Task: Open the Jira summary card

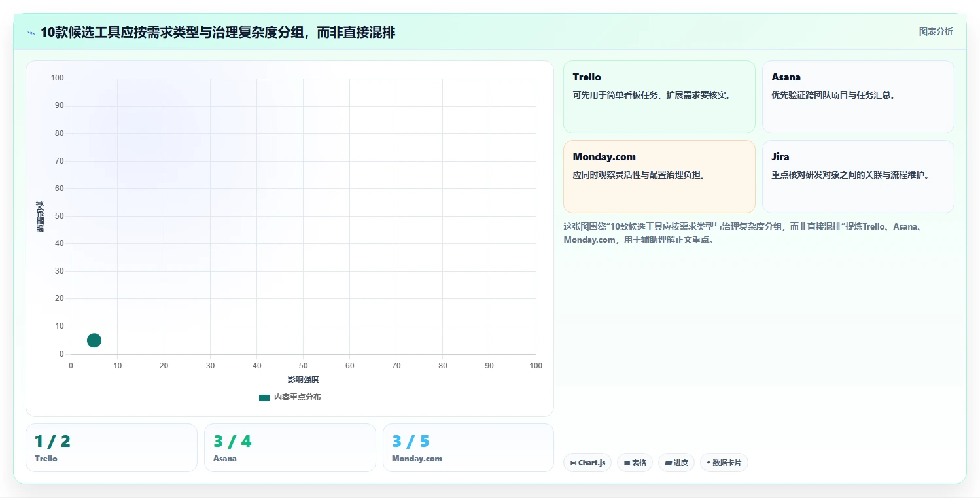Action: 858,177
